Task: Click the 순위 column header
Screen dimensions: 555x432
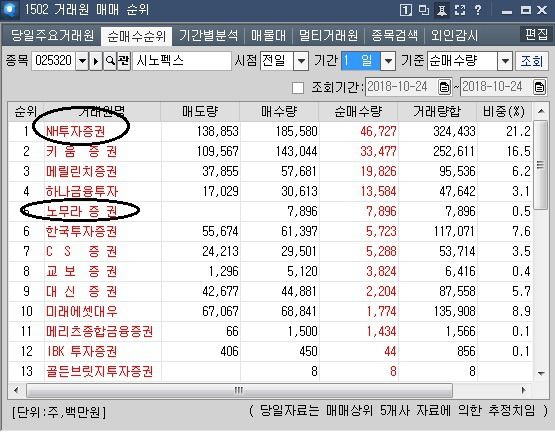Action: (26, 112)
